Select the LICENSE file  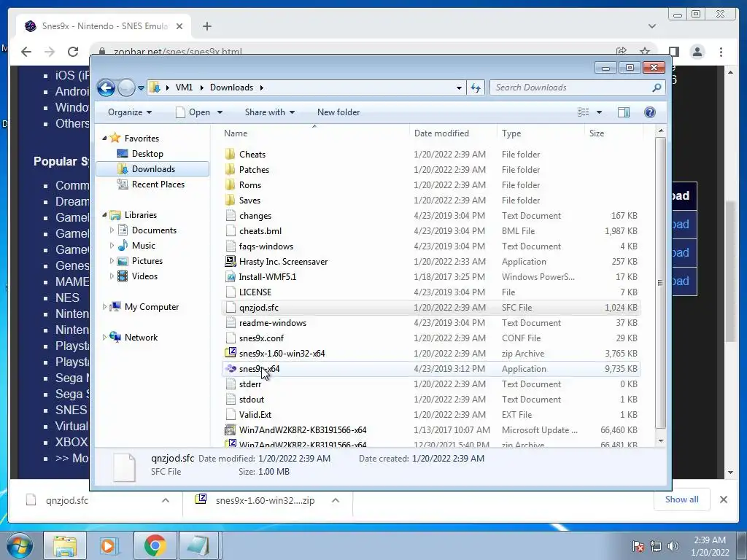(255, 292)
